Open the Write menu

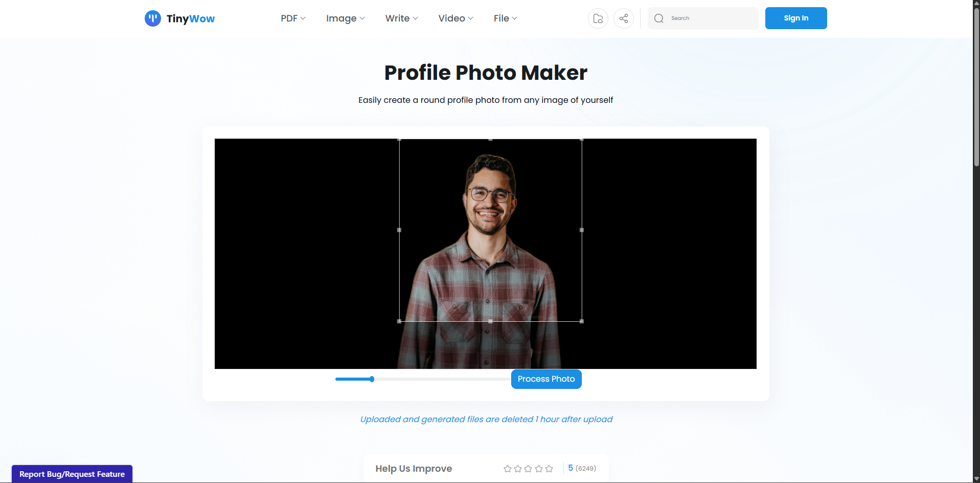pos(401,18)
